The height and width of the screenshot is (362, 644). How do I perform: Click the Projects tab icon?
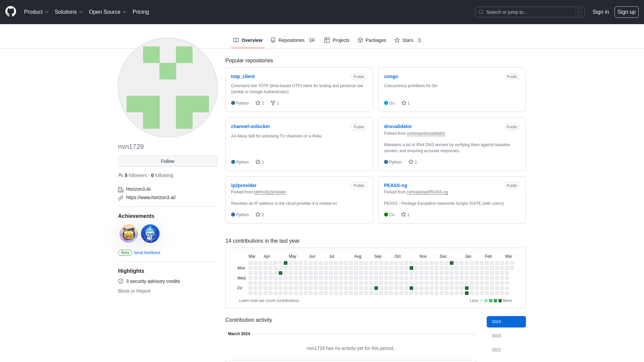tap(327, 40)
